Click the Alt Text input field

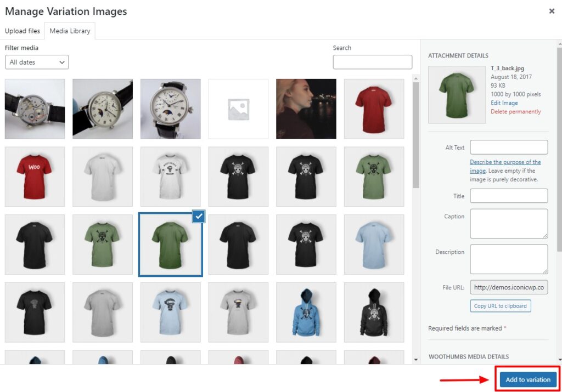pos(508,147)
